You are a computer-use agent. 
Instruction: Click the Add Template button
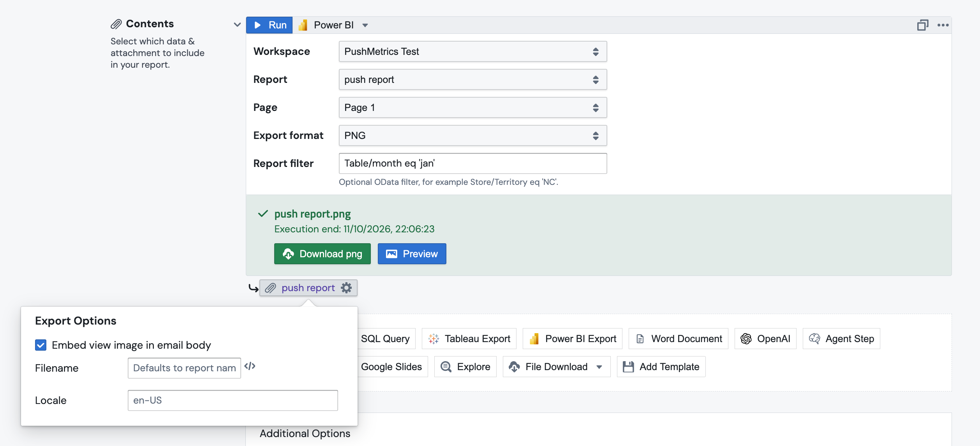pyautogui.click(x=661, y=367)
